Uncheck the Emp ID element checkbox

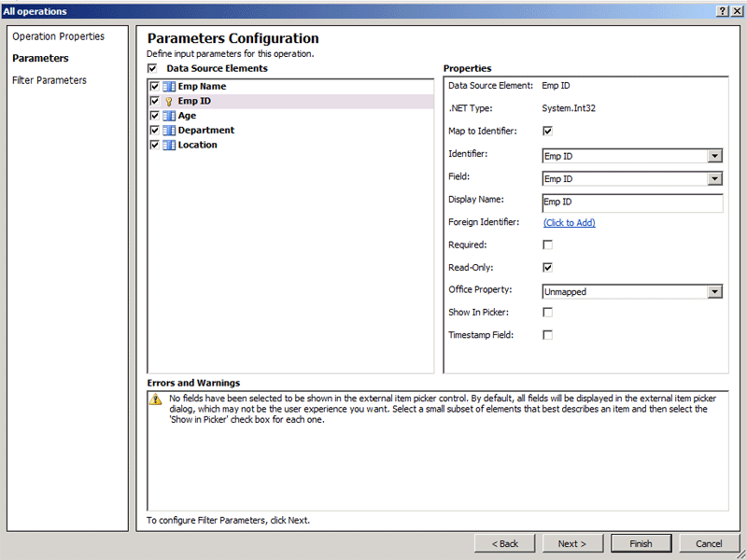pyautogui.click(x=154, y=102)
